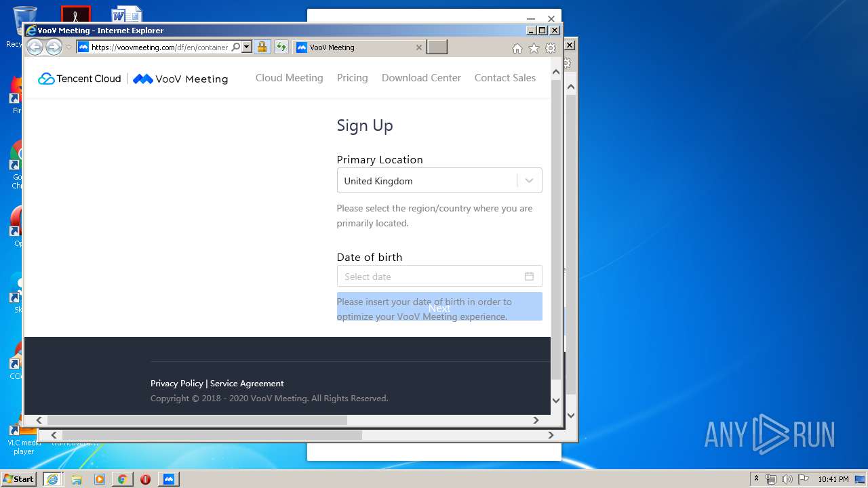
Task: Click the Date of birth input field
Action: pos(439,277)
